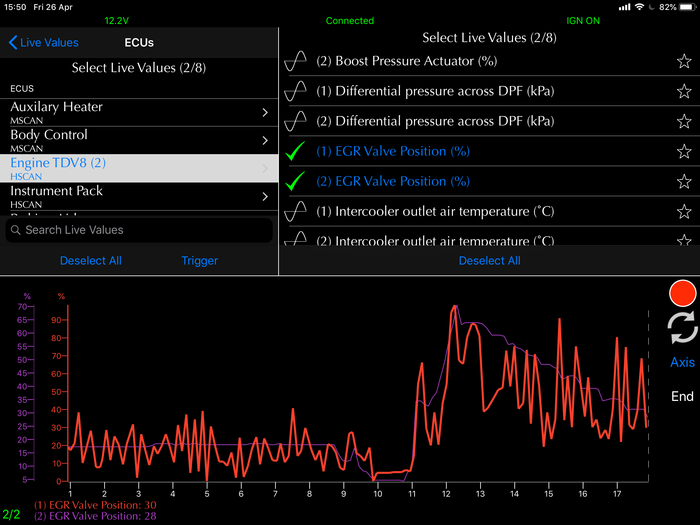Focus the Search Live Values field
700x525 pixels.
[139, 230]
